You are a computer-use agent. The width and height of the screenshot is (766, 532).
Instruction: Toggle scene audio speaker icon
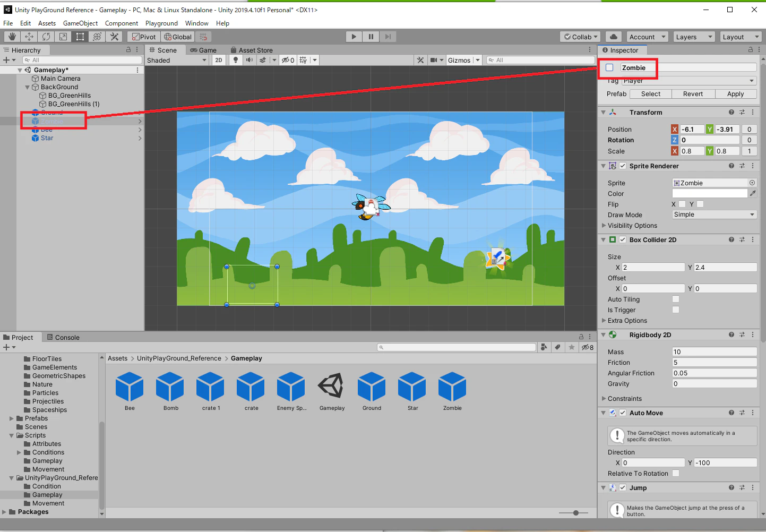249,60
